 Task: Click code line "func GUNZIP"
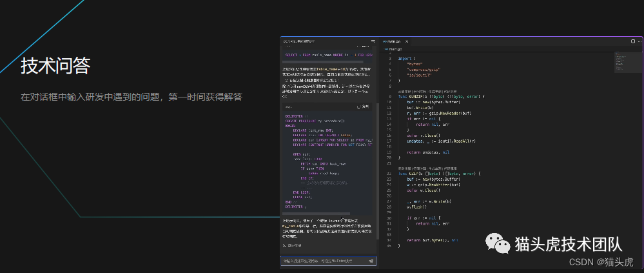[442, 97]
